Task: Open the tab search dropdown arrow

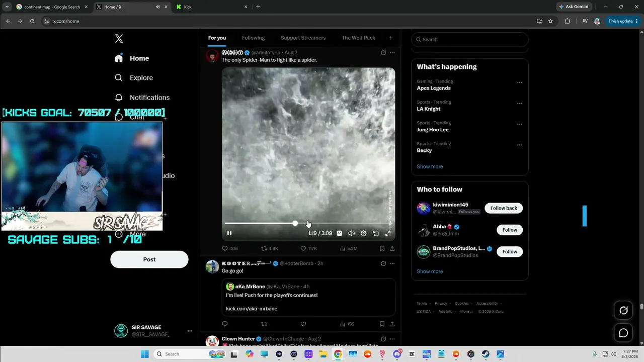Action: click(7, 7)
